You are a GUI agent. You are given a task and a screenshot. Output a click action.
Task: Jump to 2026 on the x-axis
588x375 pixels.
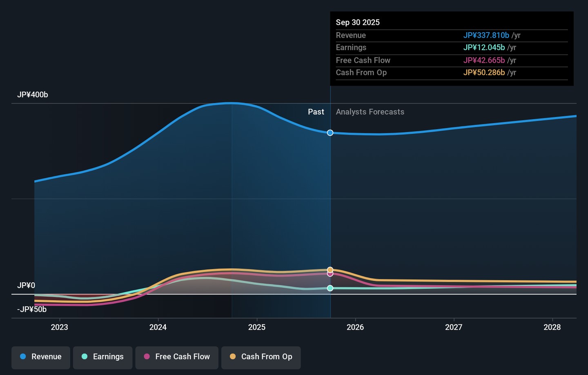[x=355, y=327]
